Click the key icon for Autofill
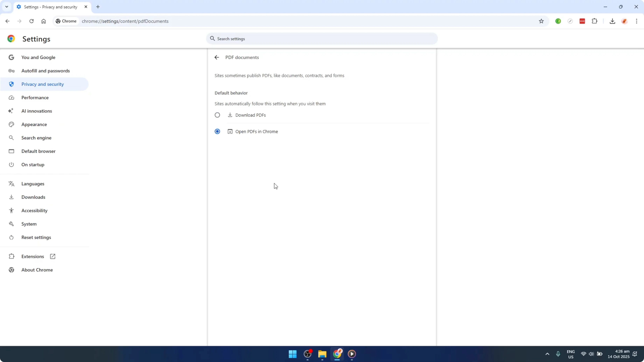This screenshot has height=362, width=644. [x=11, y=71]
